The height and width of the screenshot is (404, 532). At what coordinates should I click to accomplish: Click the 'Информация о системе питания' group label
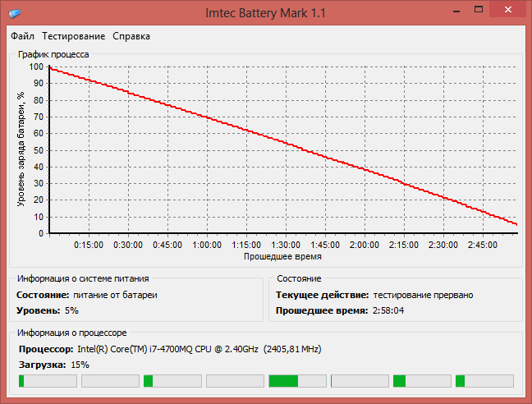pyautogui.click(x=83, y=279)
